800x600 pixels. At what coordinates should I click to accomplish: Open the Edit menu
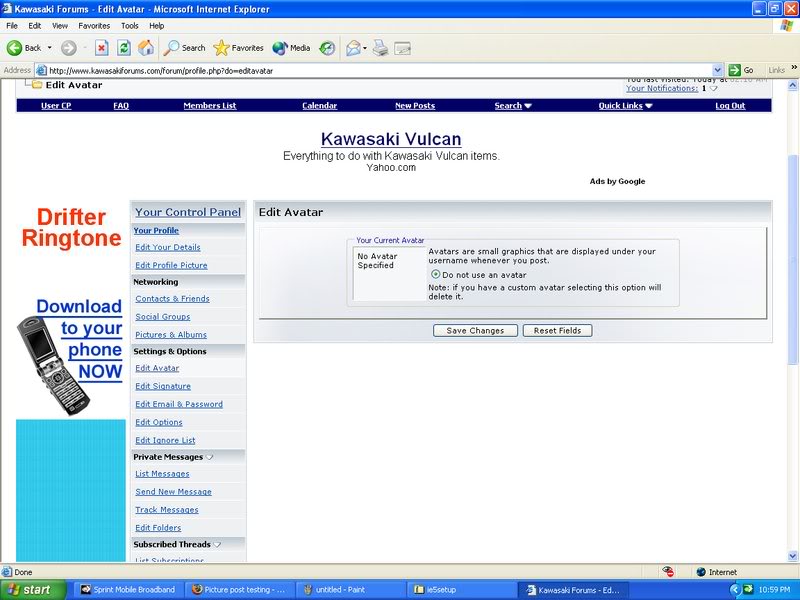35,26
